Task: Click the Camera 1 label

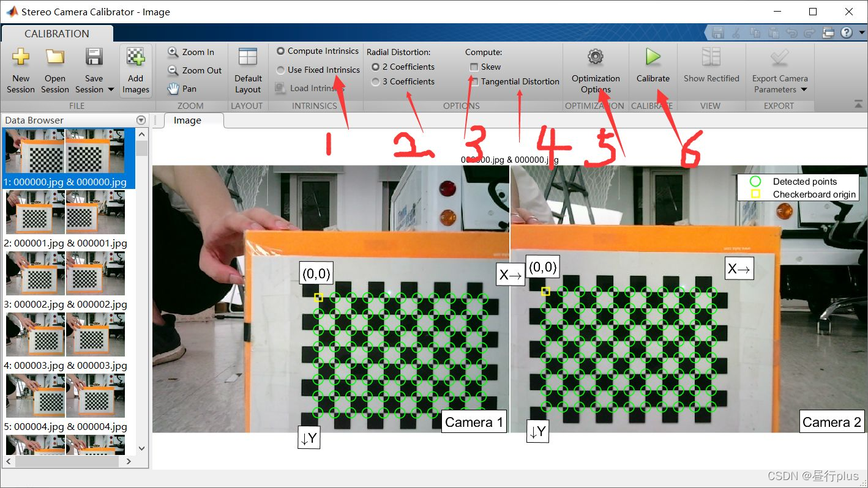Action: (x=474, y=422)
